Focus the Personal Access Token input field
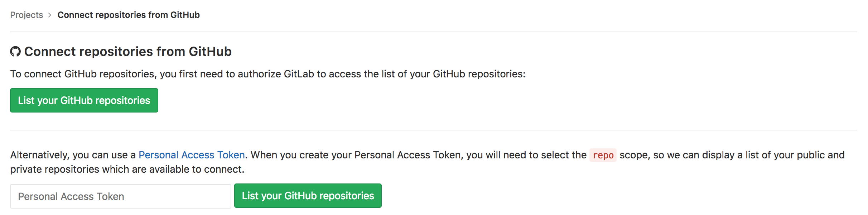This screenshot has width=868, height=215. pos(120,196)
